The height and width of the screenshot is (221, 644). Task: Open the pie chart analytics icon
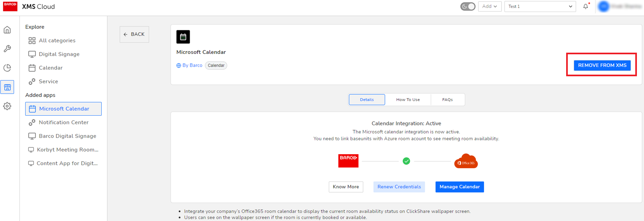tap(7, 68)
